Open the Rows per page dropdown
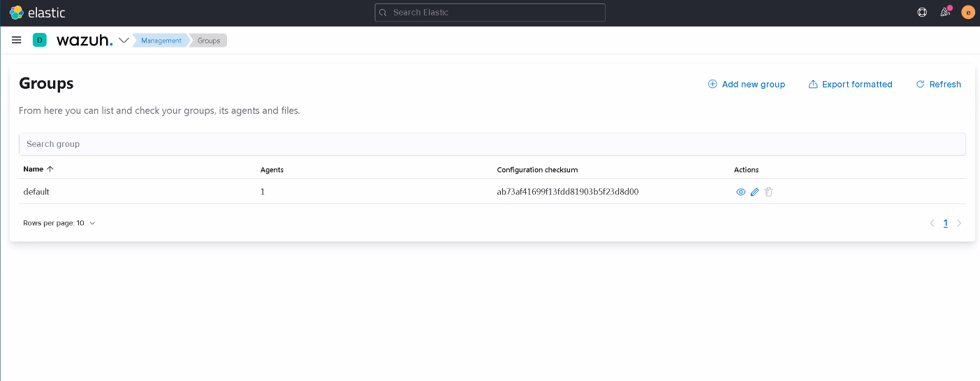This screenshot has width=980, height=381. coord(59,223)
